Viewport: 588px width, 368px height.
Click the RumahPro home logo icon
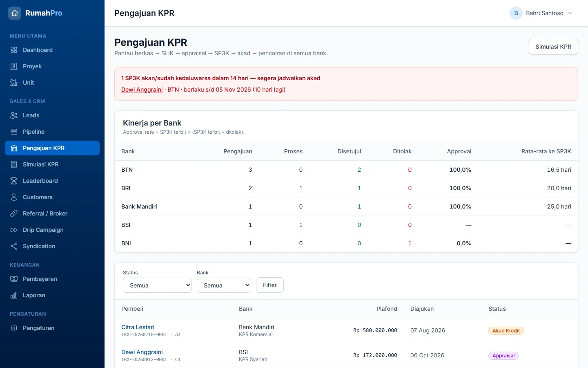(x=15, y=13)
